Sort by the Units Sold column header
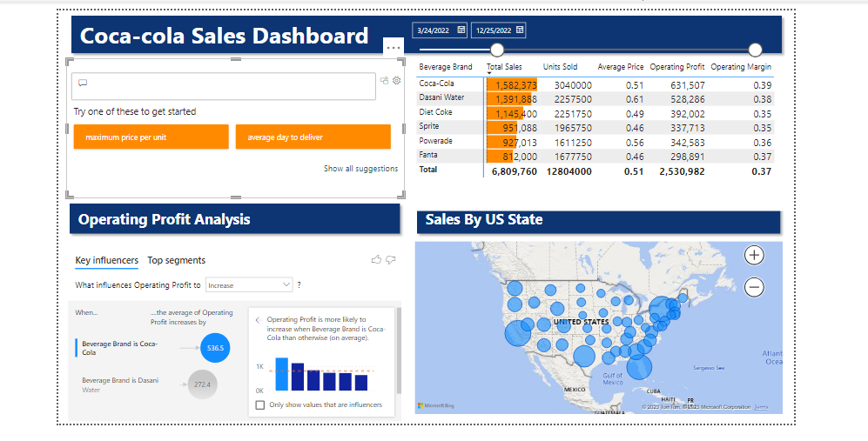Screen dimensions: 868x441 click(x=560, y=66)
